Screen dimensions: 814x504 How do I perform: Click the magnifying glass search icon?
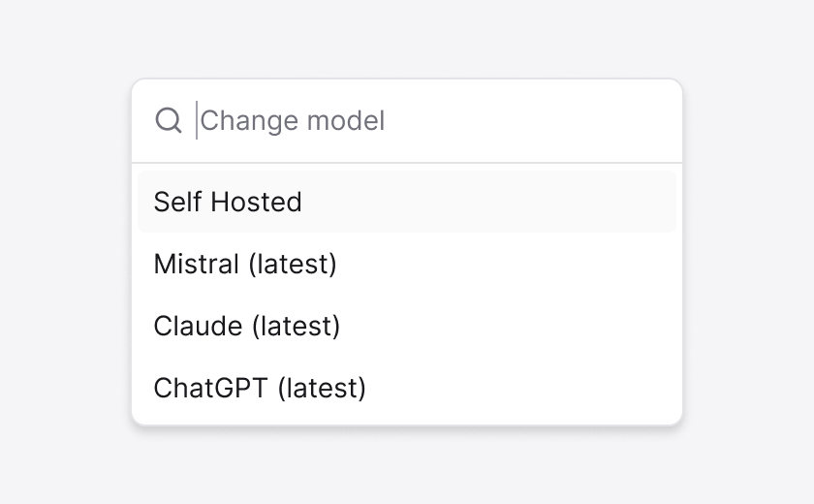pyautogui.click(x=169, y=120)
